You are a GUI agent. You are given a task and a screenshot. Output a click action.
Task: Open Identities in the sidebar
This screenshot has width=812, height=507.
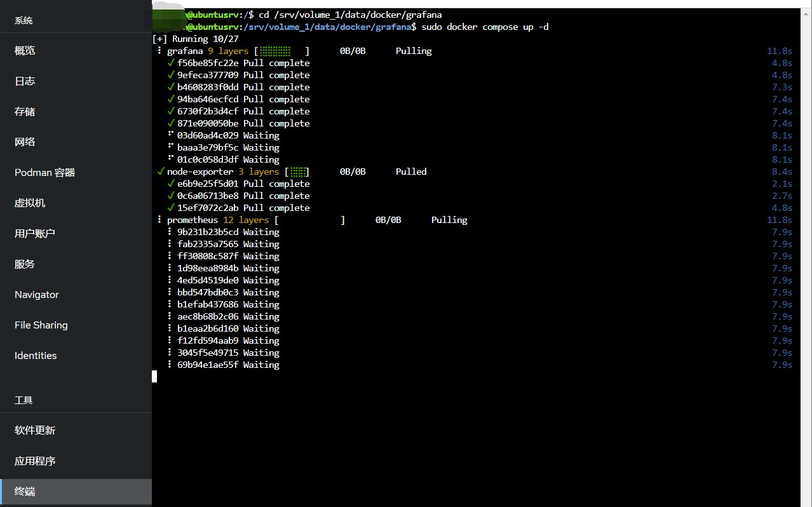pyautogui.click(x=36, y=356)
